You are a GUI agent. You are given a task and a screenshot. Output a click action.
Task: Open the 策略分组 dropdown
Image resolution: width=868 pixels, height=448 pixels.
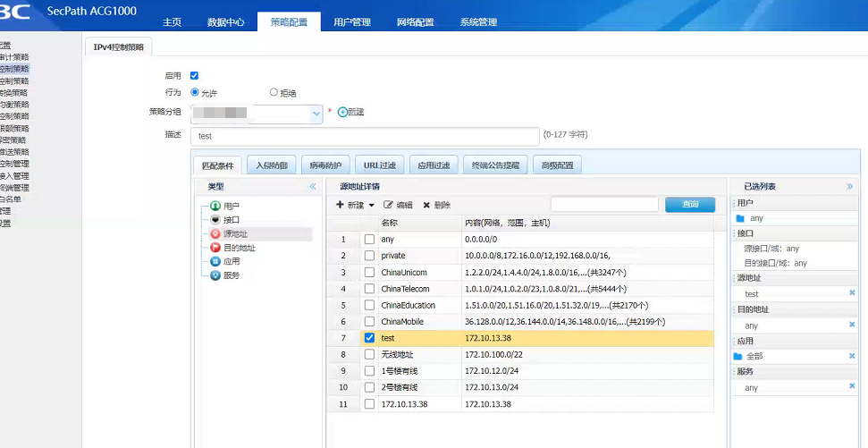[x=316, y=114]
